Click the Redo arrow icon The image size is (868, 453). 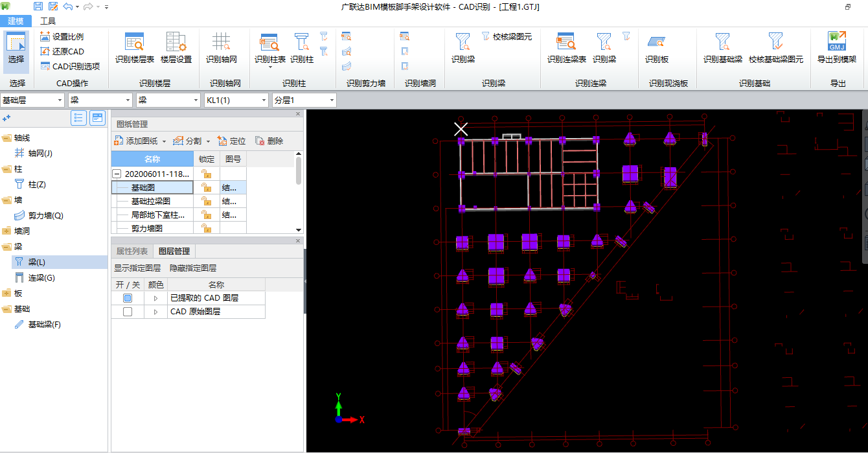click(88, 6)
